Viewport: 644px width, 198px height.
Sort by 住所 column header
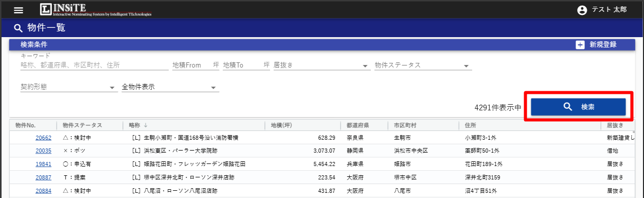point(471,125)
